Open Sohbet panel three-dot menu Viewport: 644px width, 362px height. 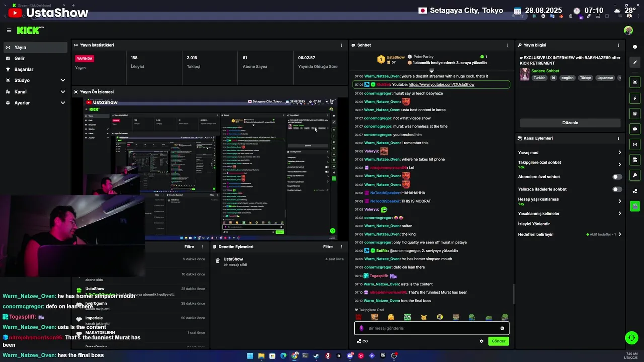(x=507, y=45)
